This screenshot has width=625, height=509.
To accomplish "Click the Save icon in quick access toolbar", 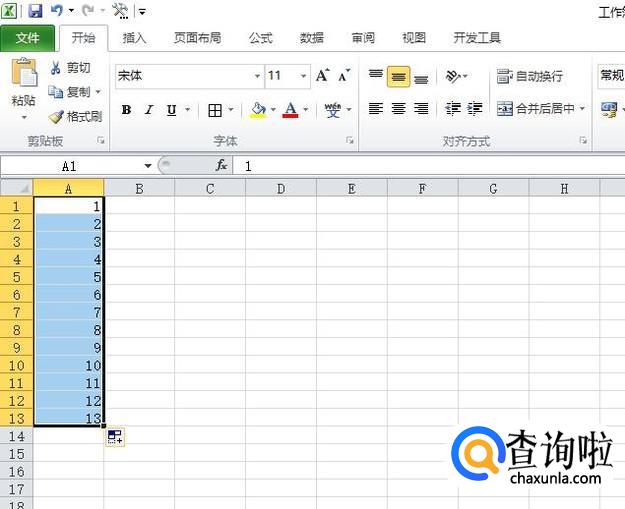I will pyautogui.click(x=35, y=11).
